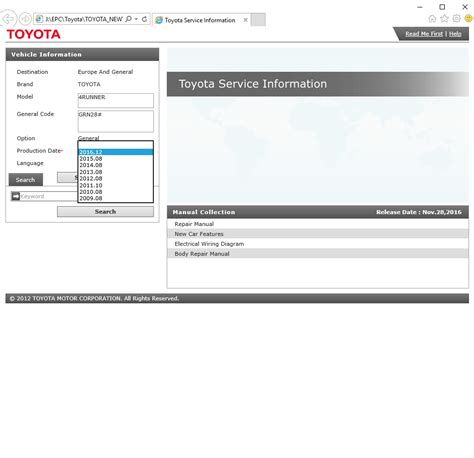Open the Help link
This screenshot has height=458, width=474.
tap(455, 34)
